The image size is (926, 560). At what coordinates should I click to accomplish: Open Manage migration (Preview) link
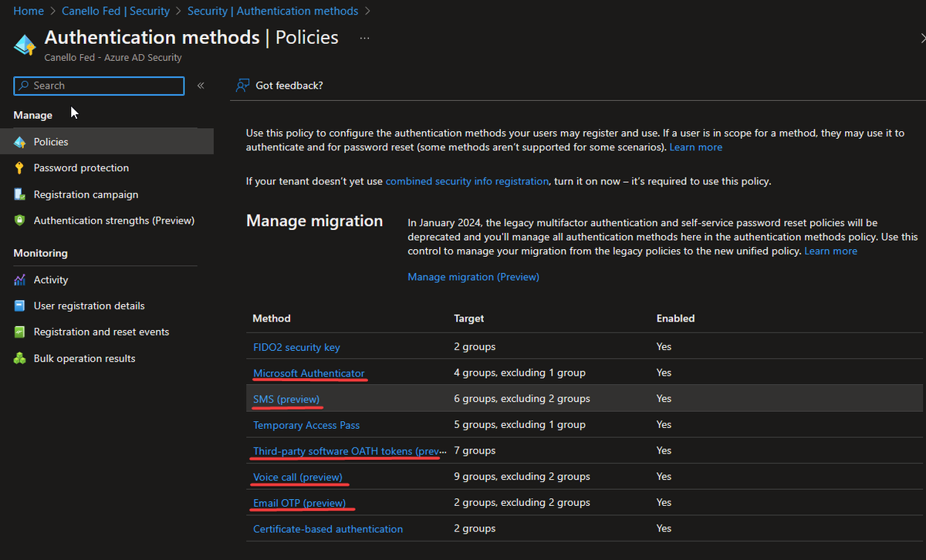(473, 277)
